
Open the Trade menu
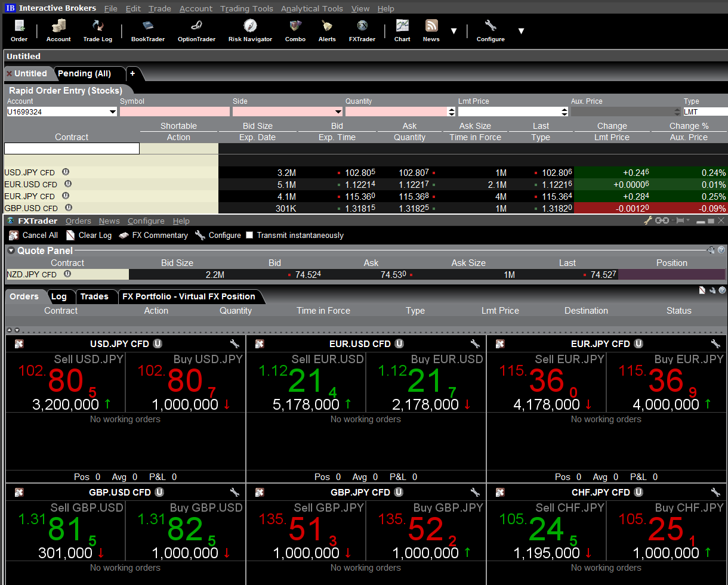click(x=160, y=8)
